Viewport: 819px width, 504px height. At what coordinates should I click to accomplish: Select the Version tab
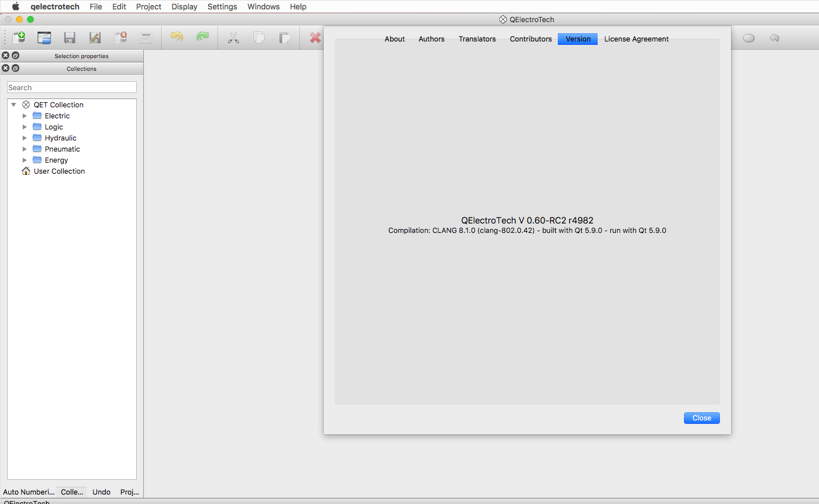pyautogui.click(x=578, y=39)
